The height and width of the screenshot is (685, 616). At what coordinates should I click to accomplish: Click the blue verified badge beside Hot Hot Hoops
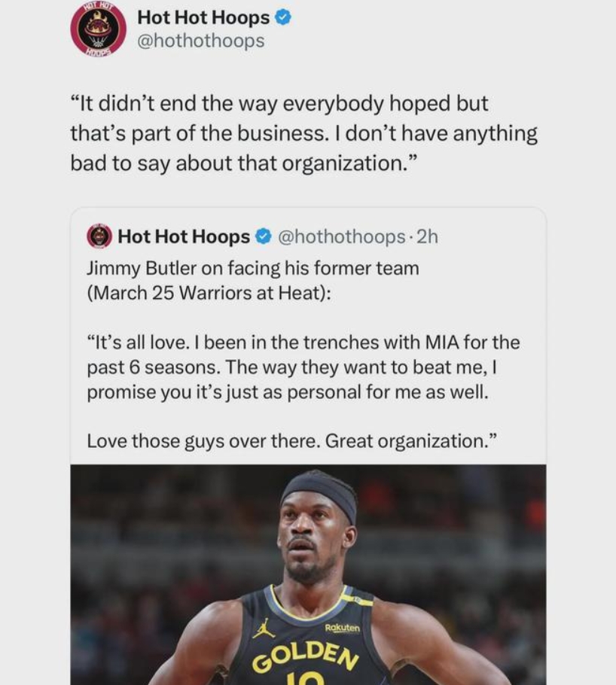click(283, 17)
